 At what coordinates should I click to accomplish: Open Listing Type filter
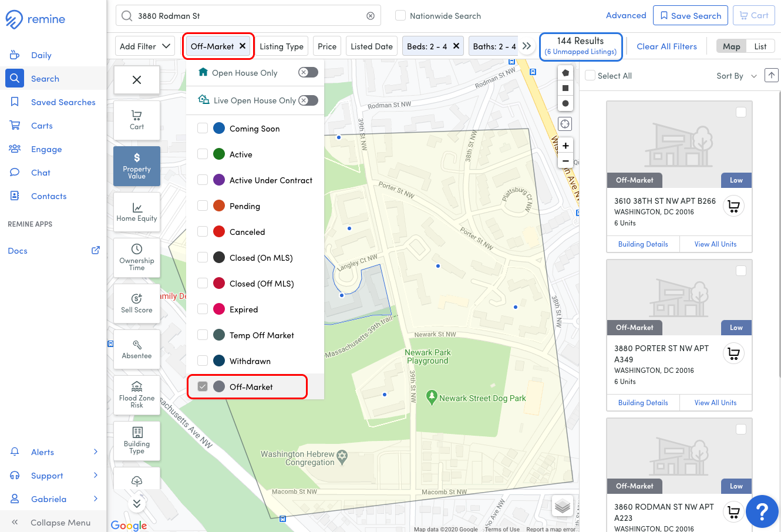click(x=281, y=46)
